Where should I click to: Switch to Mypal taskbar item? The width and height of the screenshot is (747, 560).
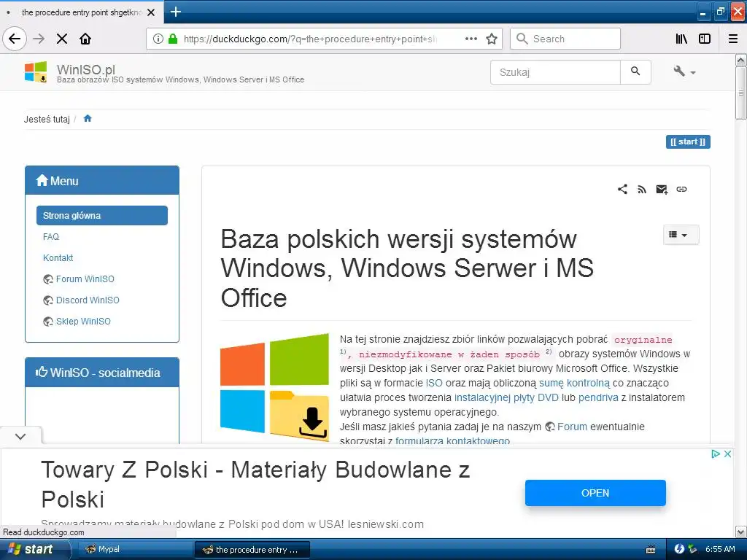coord(133,550)
